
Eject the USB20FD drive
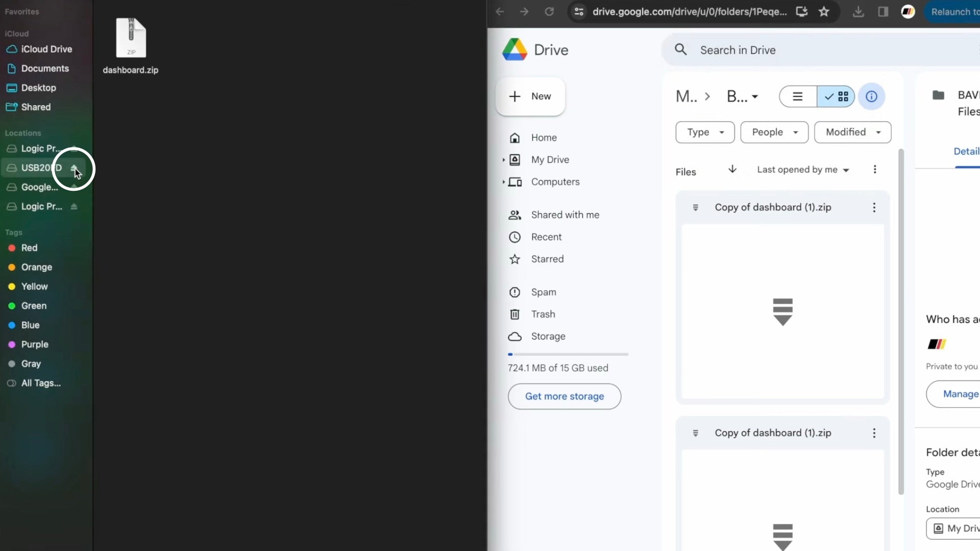74,168
